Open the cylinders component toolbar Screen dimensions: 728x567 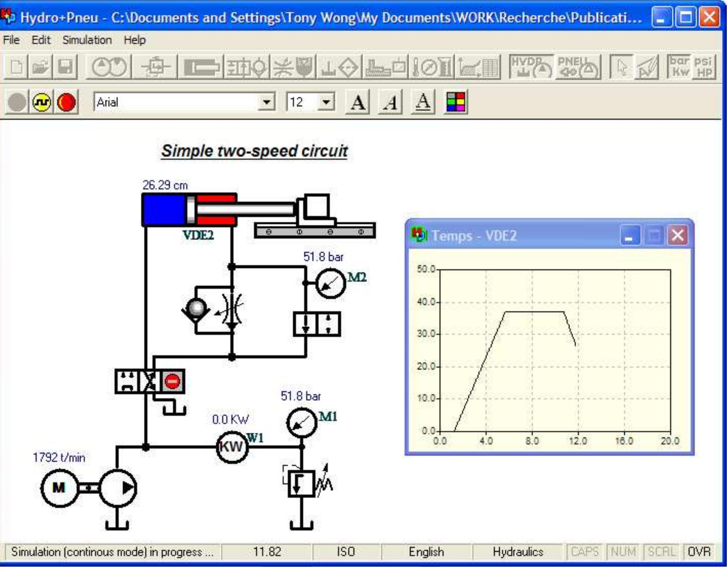click(x=202, y=67)
